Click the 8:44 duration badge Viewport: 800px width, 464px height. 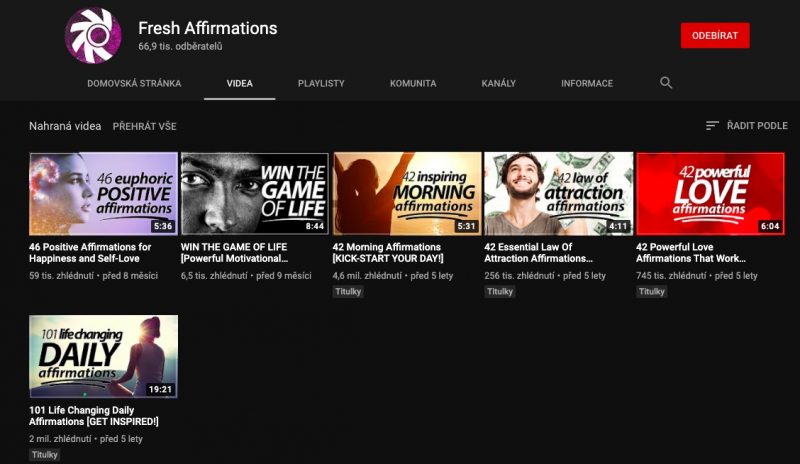tap(315, 226)
